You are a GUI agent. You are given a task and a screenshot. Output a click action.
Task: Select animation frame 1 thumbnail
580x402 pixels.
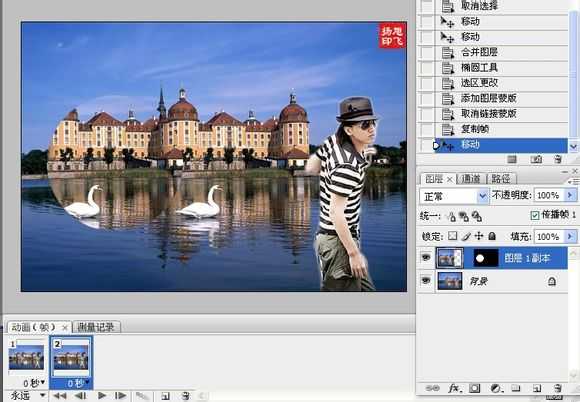pyautogui.click(x=26, y=357)
